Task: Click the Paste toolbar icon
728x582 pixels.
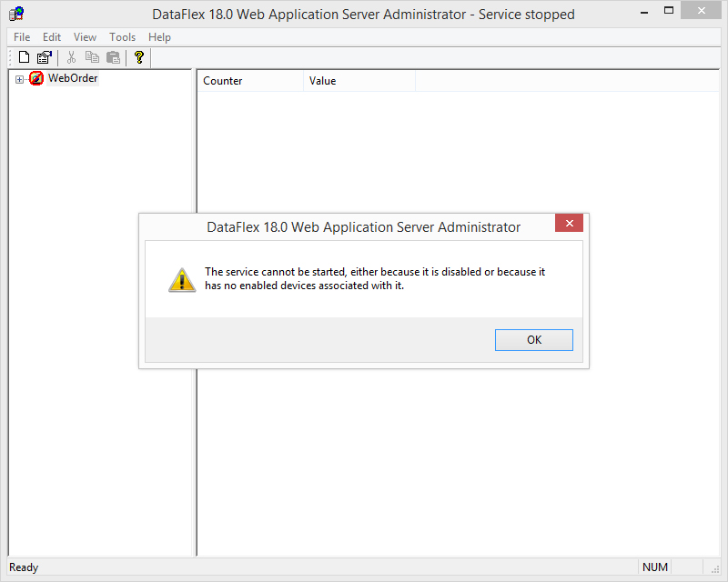Action: click(113, 57)
